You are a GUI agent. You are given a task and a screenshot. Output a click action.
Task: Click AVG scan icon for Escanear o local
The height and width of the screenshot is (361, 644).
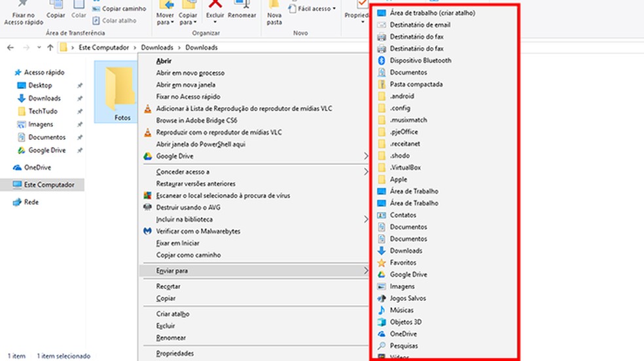coord(147,196)
